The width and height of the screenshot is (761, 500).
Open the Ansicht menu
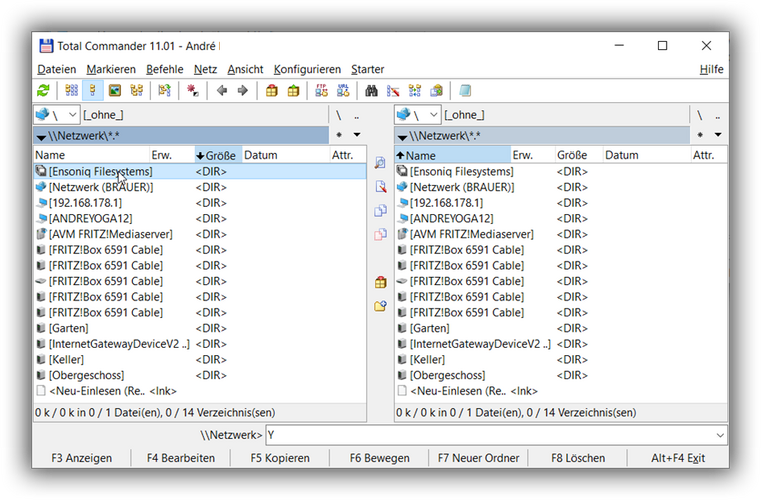(245, 69)
